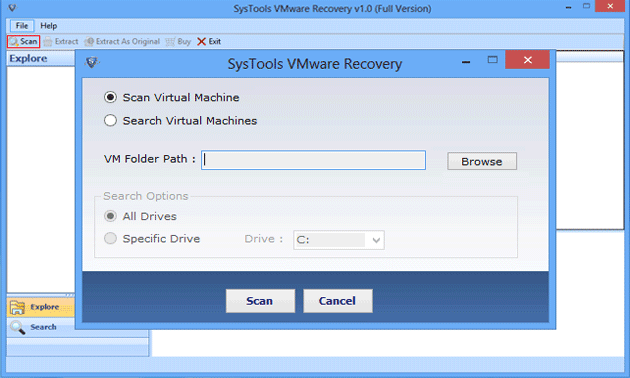
Task: Open the Help menu
Action: coord(49,26)
